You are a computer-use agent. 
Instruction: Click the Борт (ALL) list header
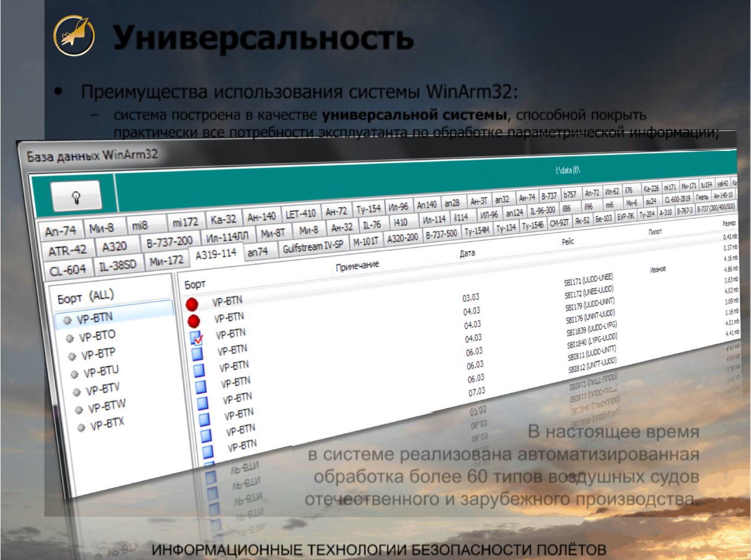click(86, 297)
